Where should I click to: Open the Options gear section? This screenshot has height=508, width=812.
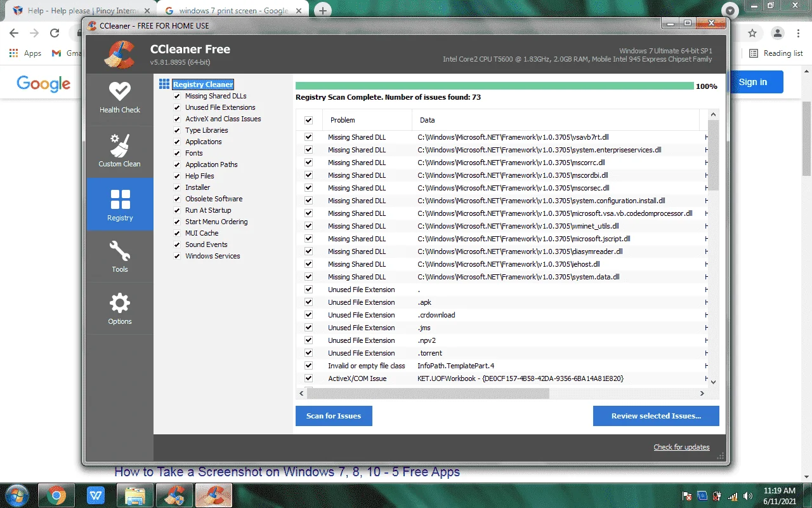119,309
